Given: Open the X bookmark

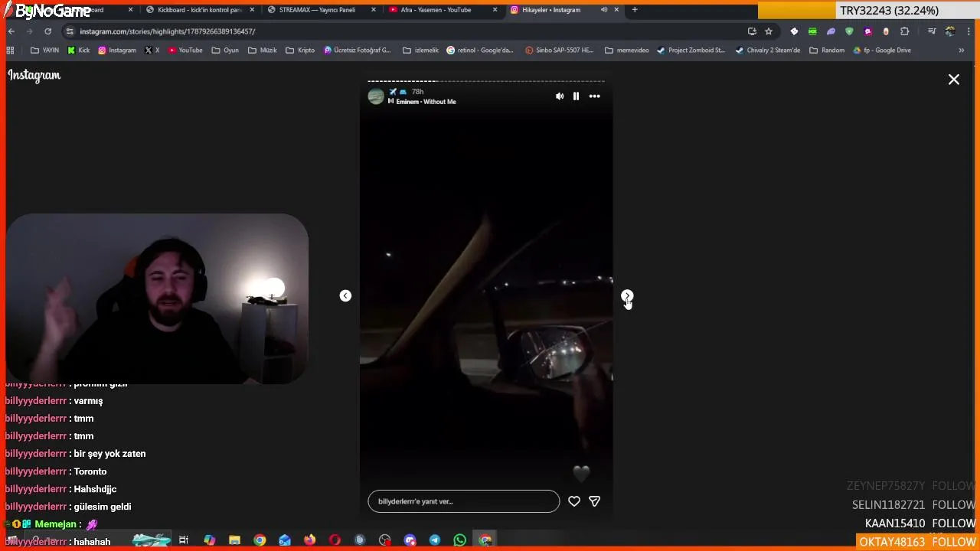Looking at the screenshot, I should tap(152, 51).
